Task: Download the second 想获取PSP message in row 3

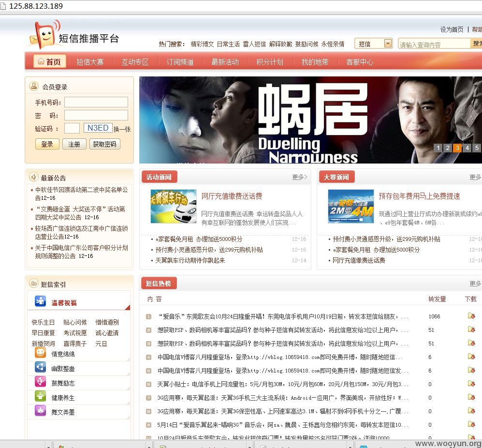Action: point(471,343)
